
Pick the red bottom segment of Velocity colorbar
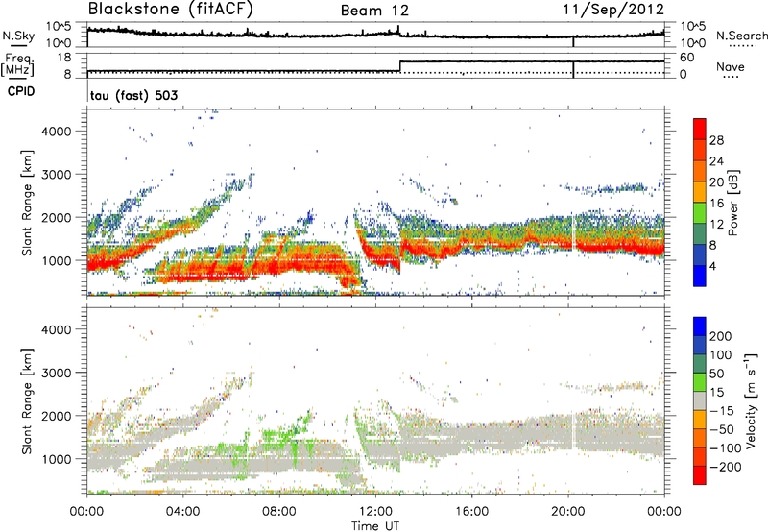pyautogui.click(x=700, y=475)
